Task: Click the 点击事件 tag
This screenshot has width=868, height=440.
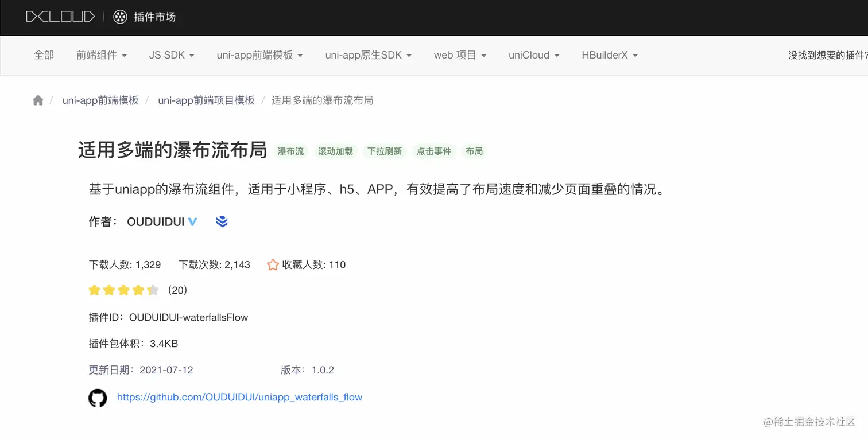Action: pyautogui.click(x=434, y=151)
